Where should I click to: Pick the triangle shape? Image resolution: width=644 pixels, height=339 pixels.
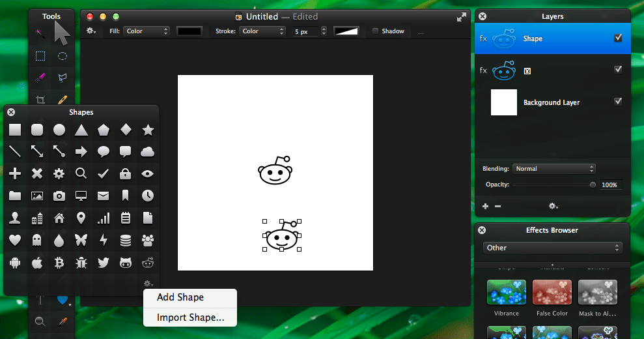[x=81, y=130]
